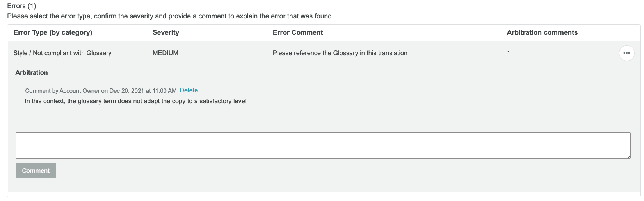Click the Dec 20, 2021 date text
The image size is (644, 201).
[x=127, y=91]
